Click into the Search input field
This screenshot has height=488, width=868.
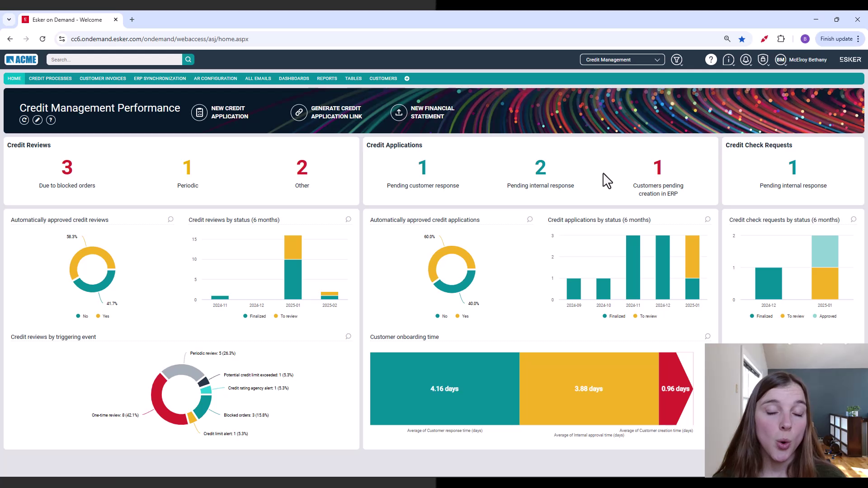point(114,60)
